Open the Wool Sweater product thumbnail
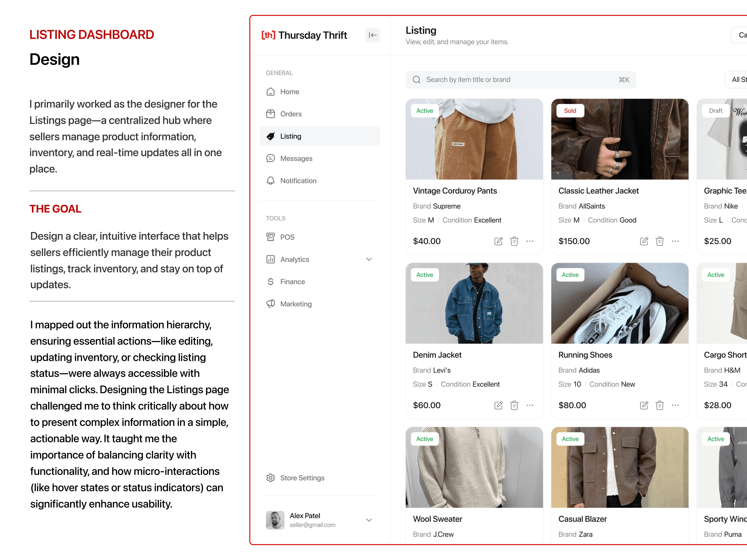 tap(474, 467)
